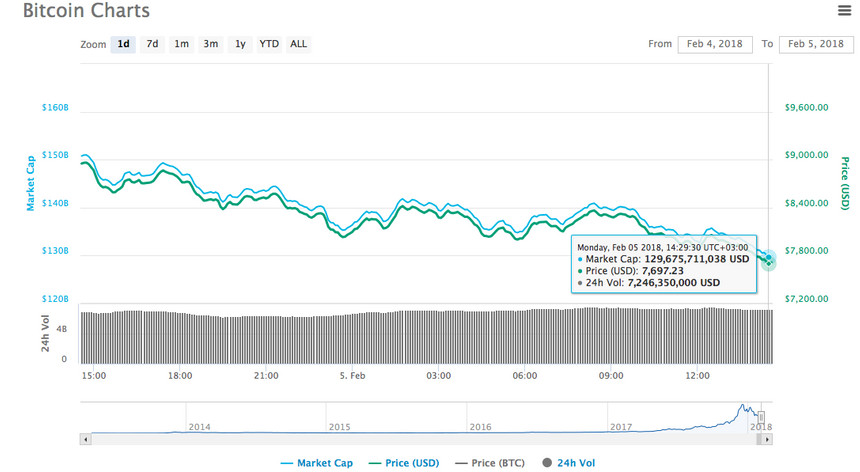
Task: Switch zoom to 1m
Action: [x=182, y=44]
